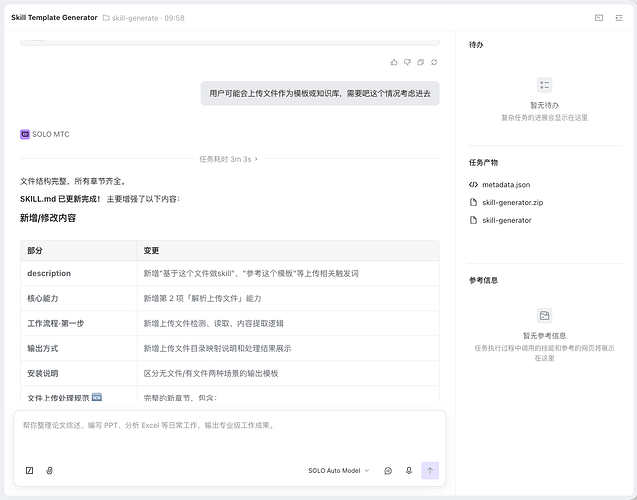Open SOLO Auto Model dropdown
Image resolution: width=637 pixels, height=500 pixels.
pos(338,470)
